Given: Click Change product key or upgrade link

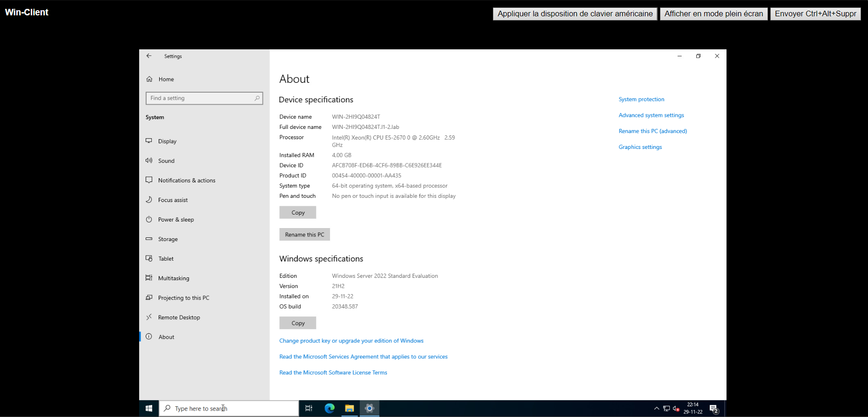Looking at the screenshot, I should tap(351, 341).
